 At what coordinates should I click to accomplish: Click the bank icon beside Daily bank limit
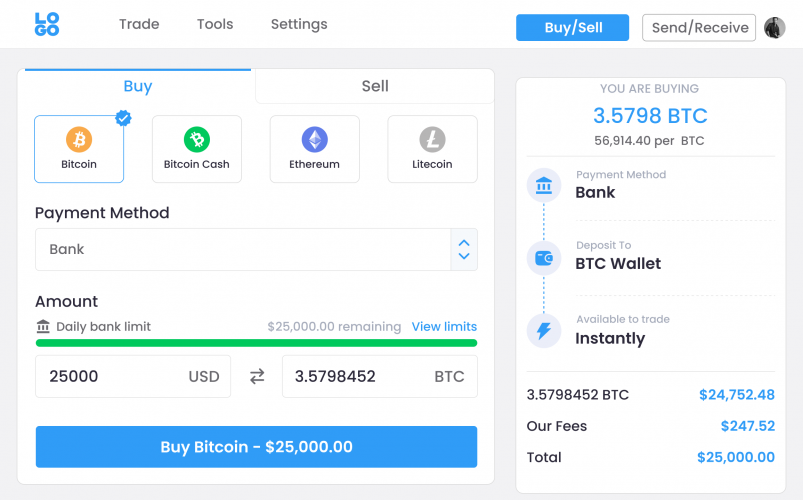pyautogui.click(x=43, y=326)
